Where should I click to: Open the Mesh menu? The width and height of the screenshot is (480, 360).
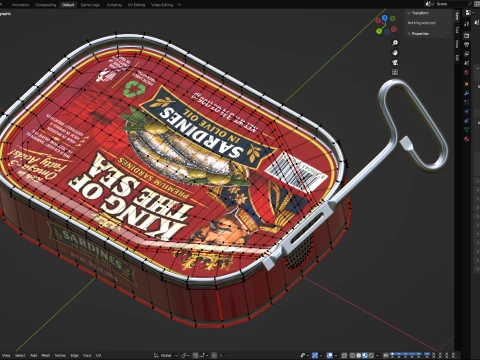(x=46, y=355)
